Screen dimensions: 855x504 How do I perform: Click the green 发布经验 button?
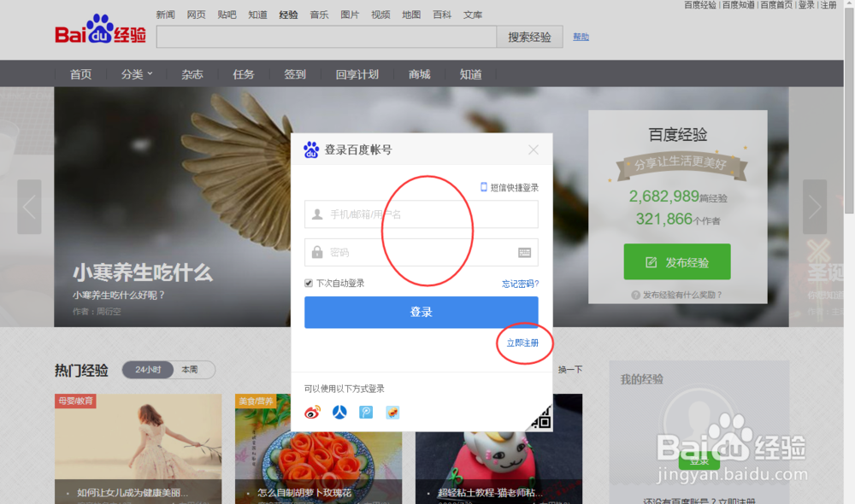point(677,262)
